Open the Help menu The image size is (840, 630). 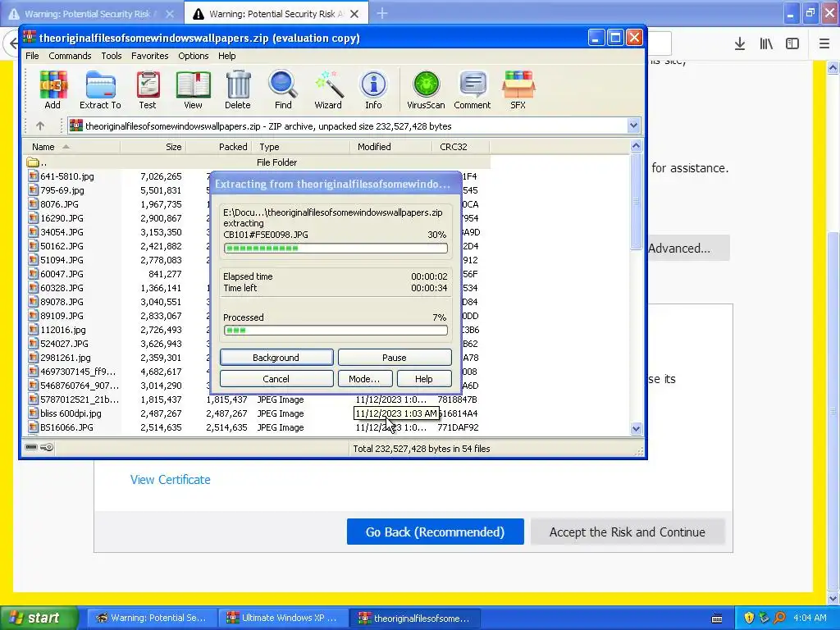[x=226, y=56]
